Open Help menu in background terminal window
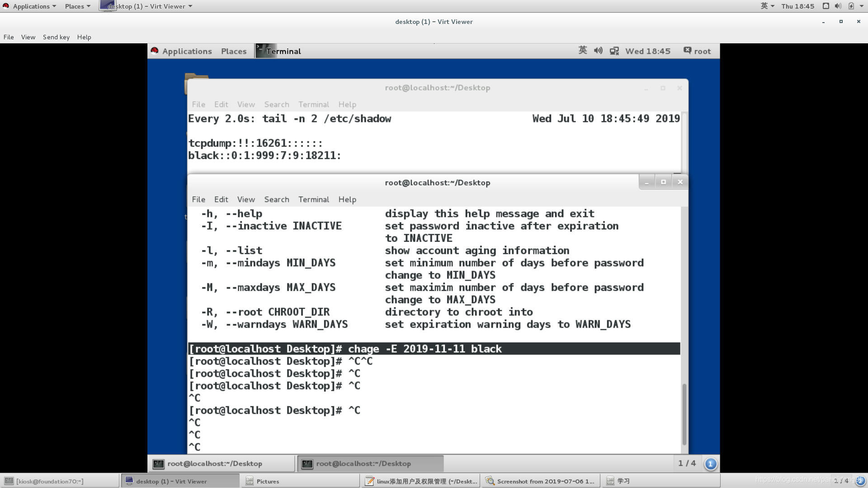 [347, 104]
